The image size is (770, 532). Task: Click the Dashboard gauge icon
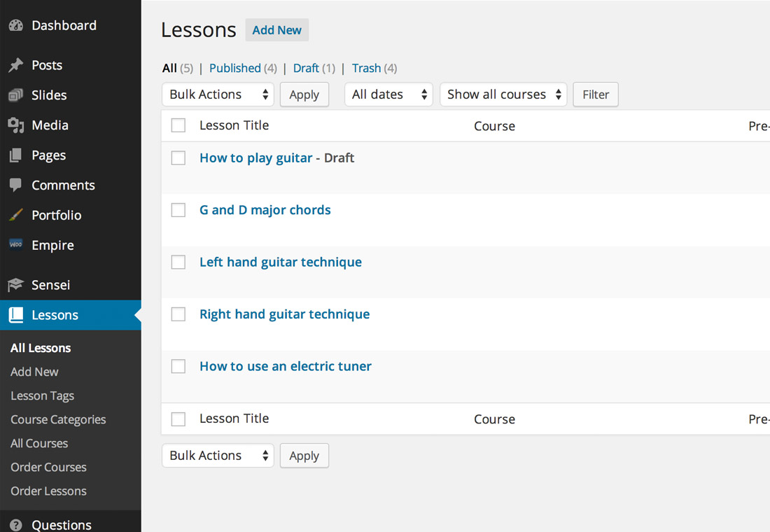[15, 25]
